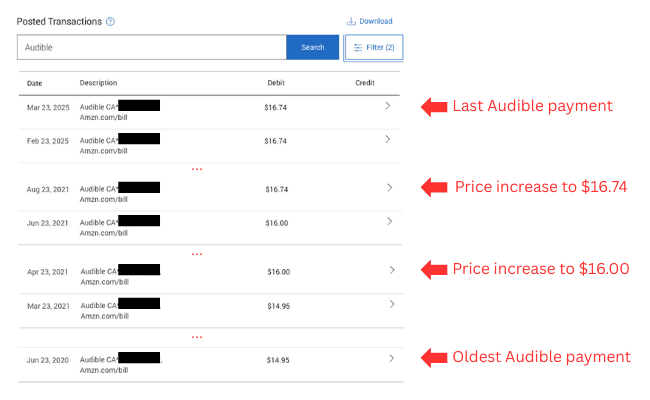This screenshot has width=650, height=400.
Task: Click $16.74 debit for Aug 23, 2021
Action: [277, 190]
